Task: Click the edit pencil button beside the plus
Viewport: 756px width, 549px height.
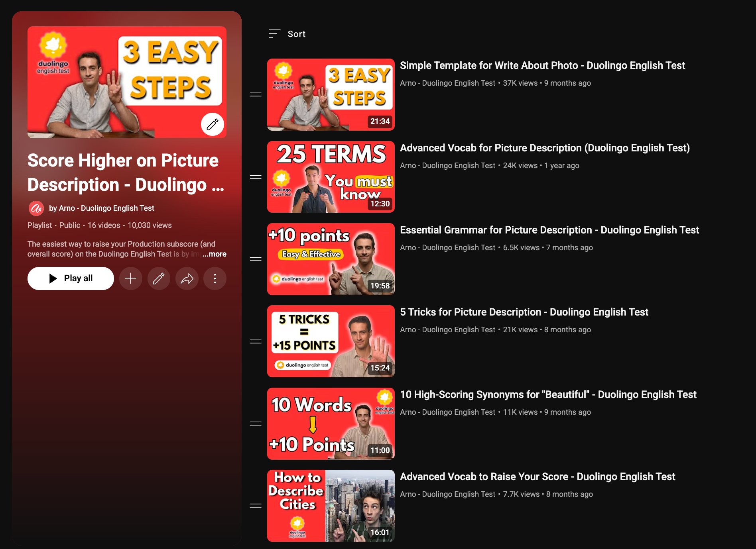Action: tap(159, 278)
